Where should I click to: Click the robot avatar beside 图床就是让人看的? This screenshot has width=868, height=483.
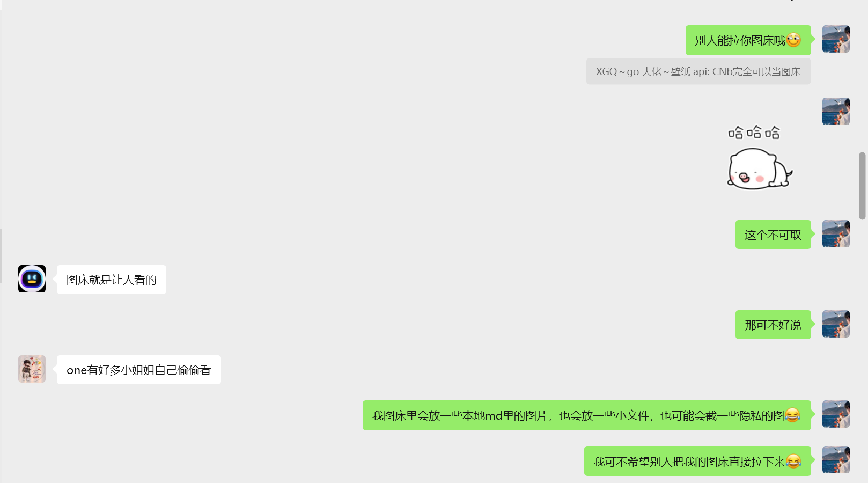pos(32,279)
